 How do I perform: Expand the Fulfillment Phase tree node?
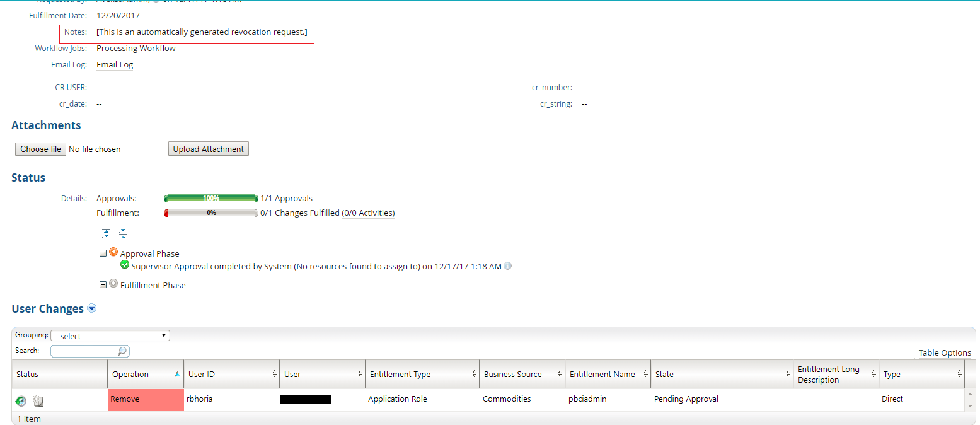(103, 285)
